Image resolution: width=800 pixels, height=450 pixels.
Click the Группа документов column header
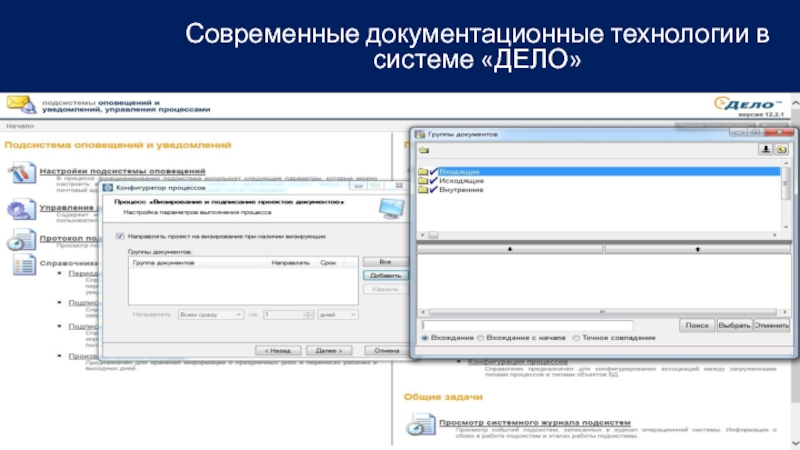(198, 263)
